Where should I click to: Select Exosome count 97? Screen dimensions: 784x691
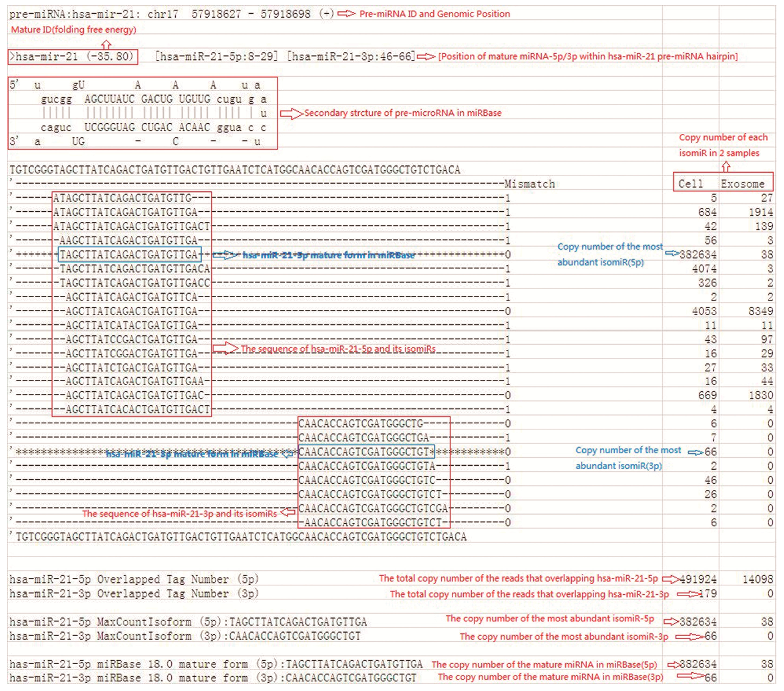[x=767, y=339]
